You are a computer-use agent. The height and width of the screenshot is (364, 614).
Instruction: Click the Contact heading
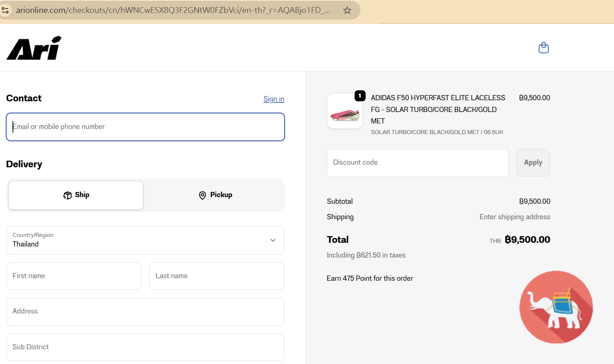[x=24, y=98]
